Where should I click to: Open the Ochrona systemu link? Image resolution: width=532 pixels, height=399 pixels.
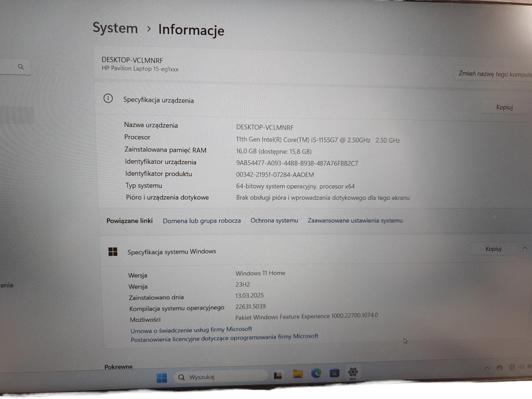tap(274, 221)
